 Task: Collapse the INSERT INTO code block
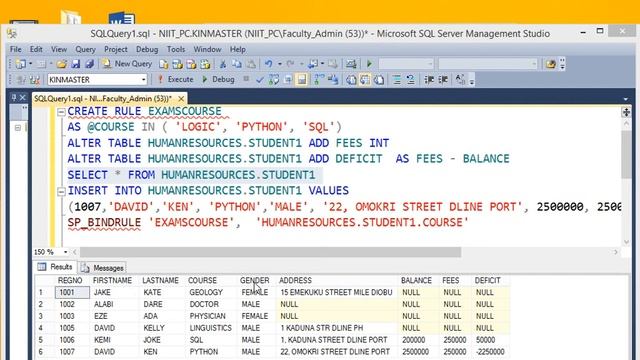(x=61, y=191)
